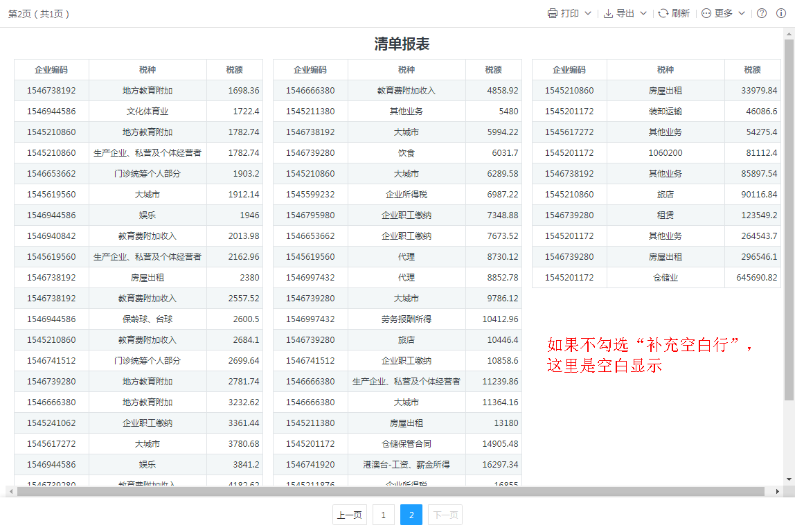Click the first 税额 column header
The width and height of the screenshot is (795, 532).
[234, 70]
